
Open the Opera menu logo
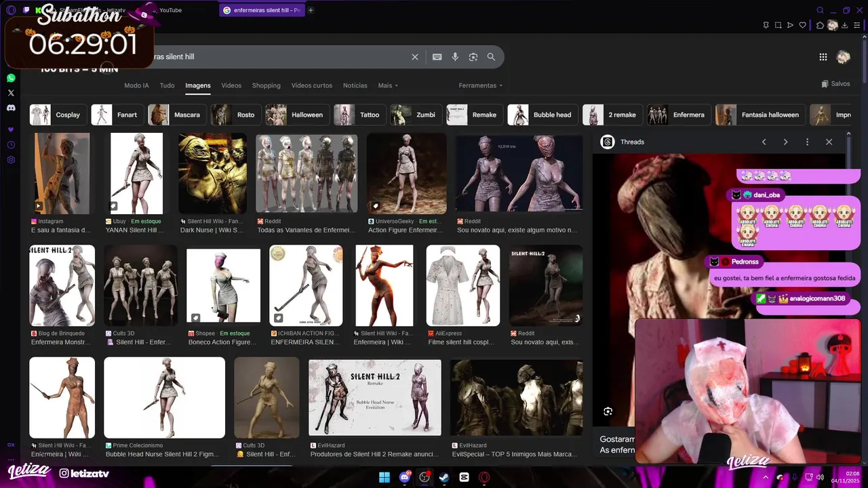coord(11,10)
